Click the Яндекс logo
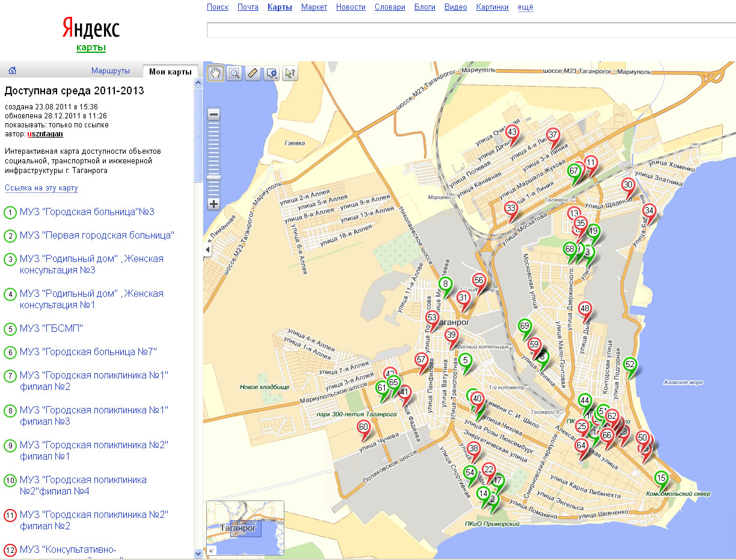Viewport: 736px width, 560px height. coord(91,28)
